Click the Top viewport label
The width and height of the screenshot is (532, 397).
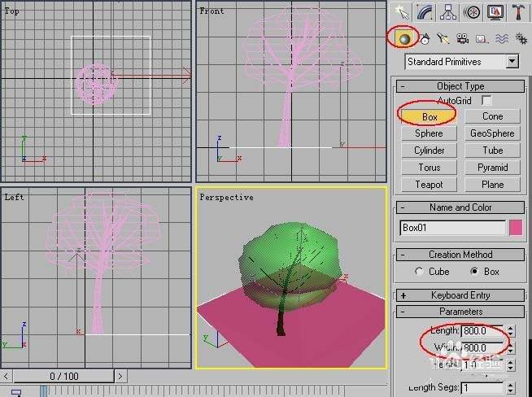point(11,11)
